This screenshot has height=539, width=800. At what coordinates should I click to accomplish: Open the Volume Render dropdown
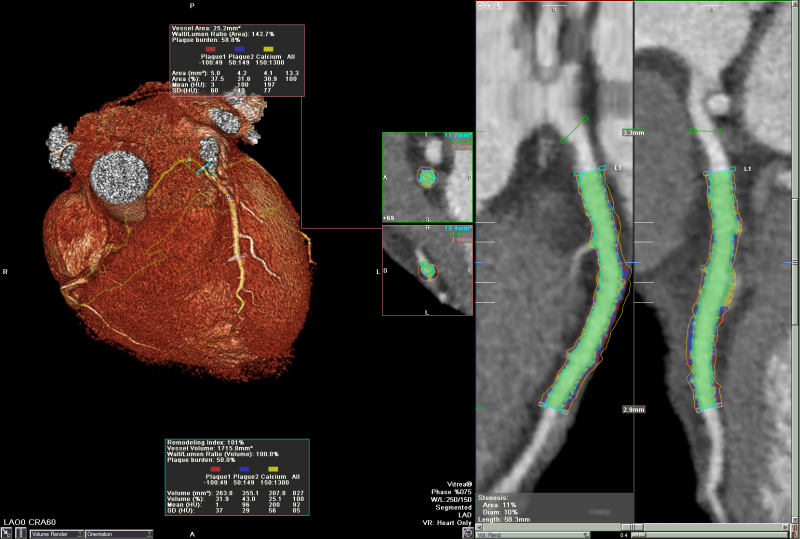pos(54,534)
